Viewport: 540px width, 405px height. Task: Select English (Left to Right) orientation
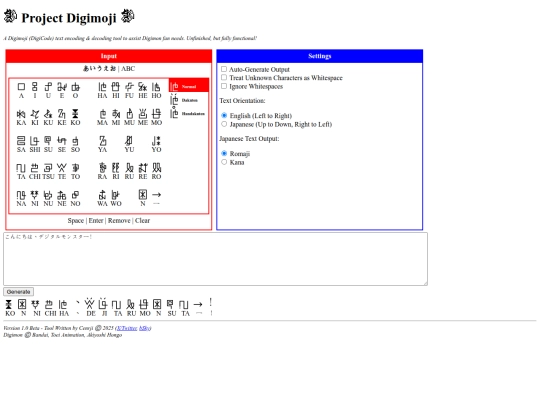pos(224,115)
